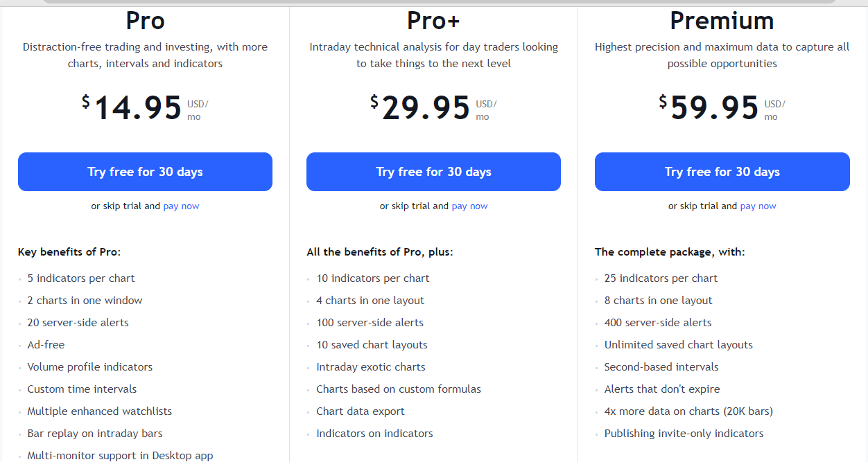Screen dimensions: 868x462
Task: Click 'Chart data export' feature item
Action: [361, 411]
